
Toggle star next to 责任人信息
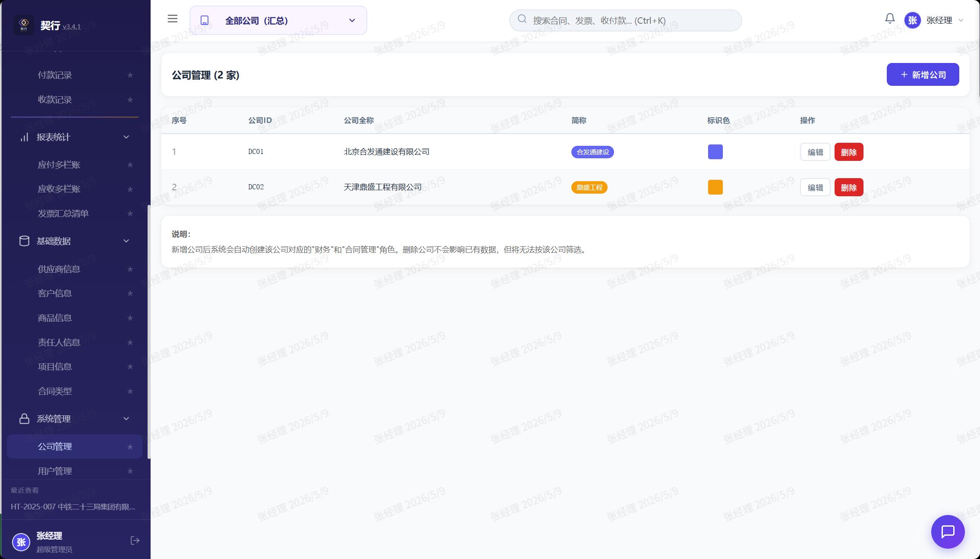130,342
